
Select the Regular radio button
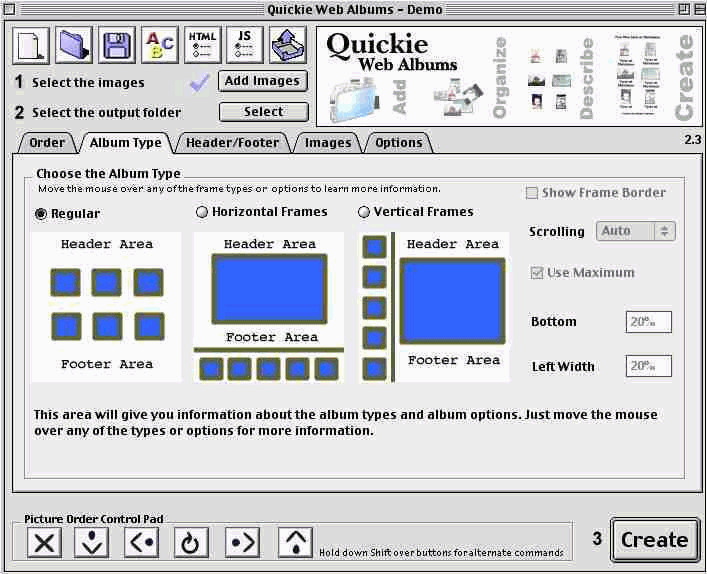tap(41, 214)
